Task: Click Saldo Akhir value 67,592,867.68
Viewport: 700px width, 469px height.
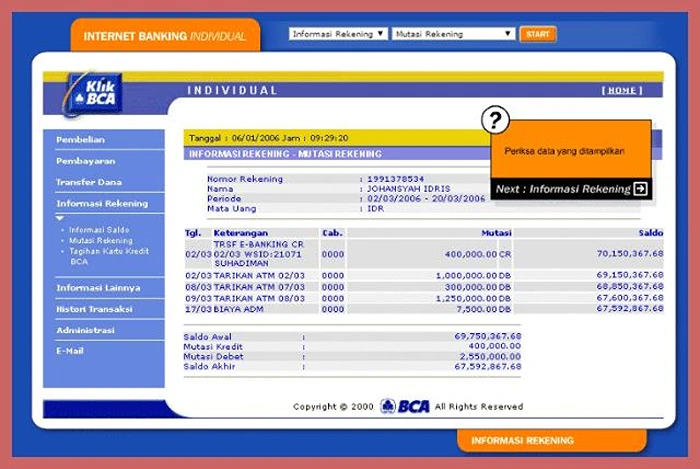Action: [488, 366]
